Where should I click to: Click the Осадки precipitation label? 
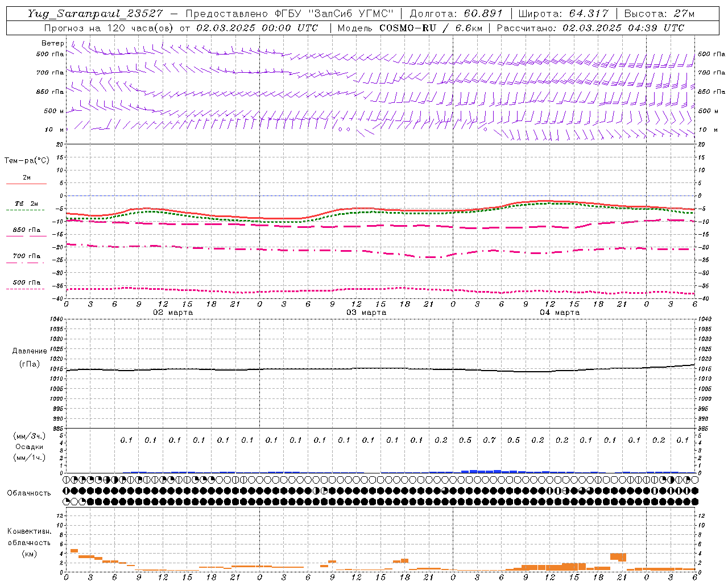point(30,447)
